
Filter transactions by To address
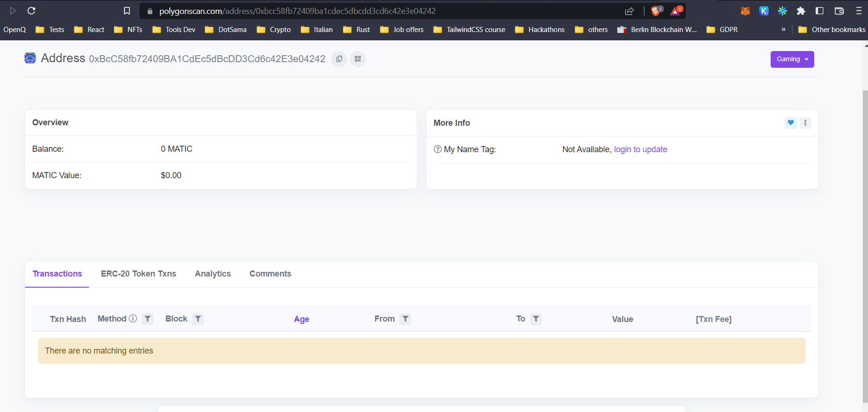click(536, 319)
